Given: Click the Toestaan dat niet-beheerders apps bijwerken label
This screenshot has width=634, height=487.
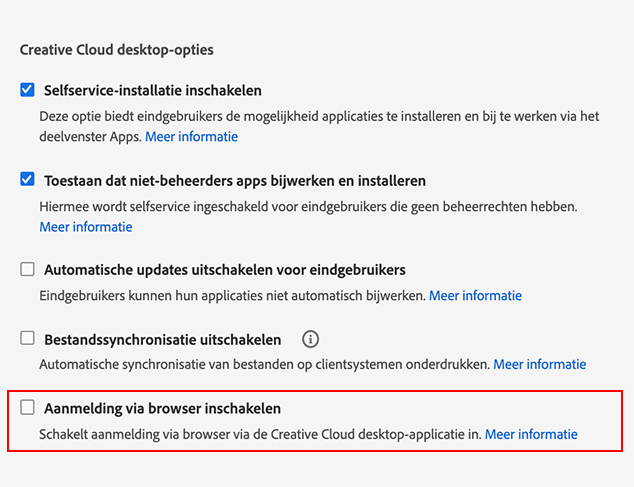Looking at the screenshot, I should click(x=235, y=181).
